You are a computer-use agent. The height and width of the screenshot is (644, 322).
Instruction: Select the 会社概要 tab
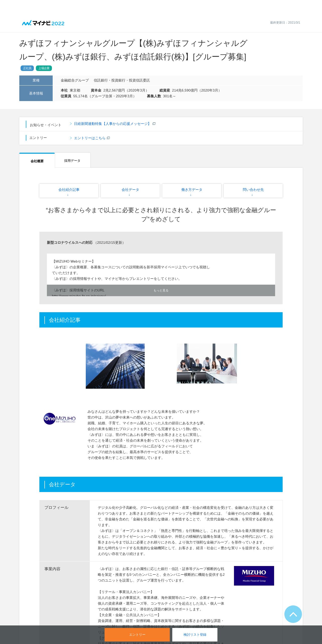click(37, 161)
